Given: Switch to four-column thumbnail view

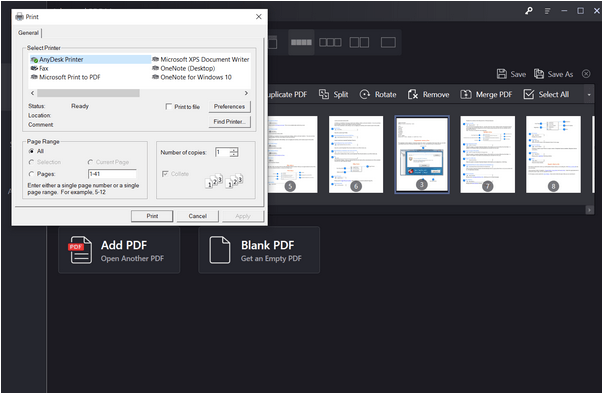Looking at the screenshot, I should point(301,42).
